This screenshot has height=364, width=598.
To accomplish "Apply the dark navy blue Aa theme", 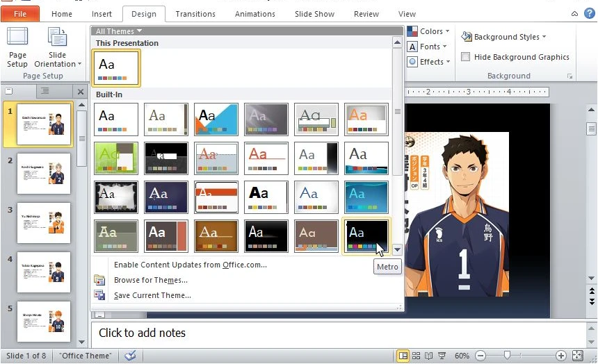I will coord(166,197).
